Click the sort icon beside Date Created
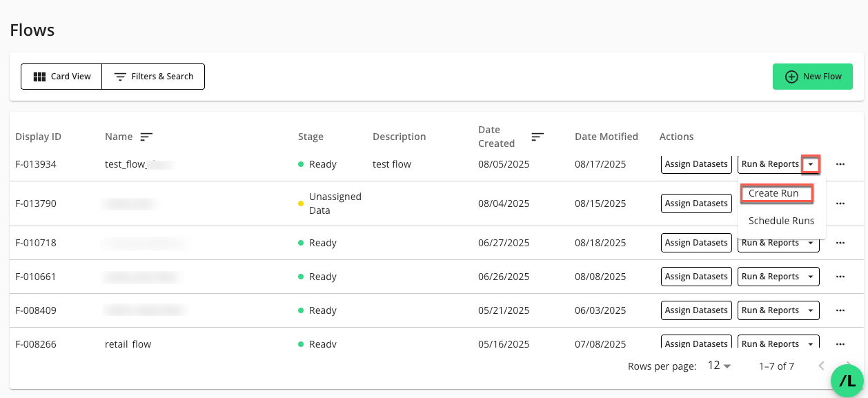 (x=537, y=137)
